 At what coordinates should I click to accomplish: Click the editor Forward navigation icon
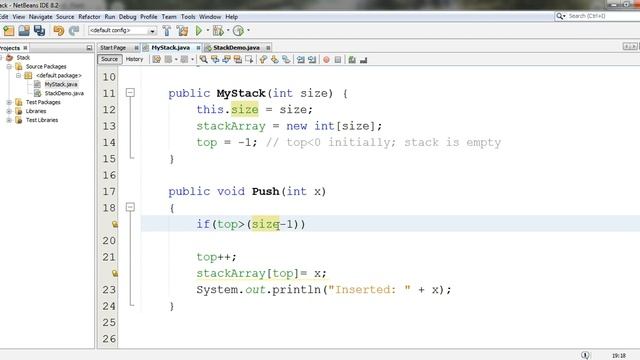184,60
